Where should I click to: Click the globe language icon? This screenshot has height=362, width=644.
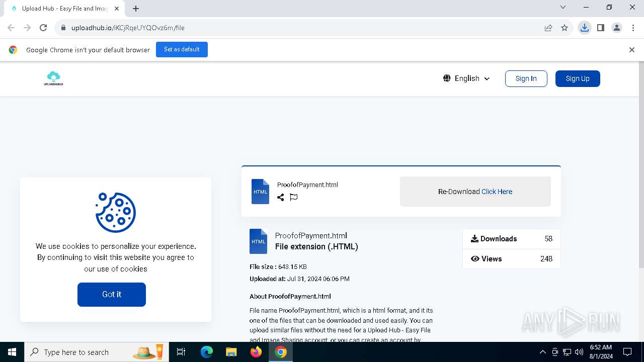tap(447, 78)
